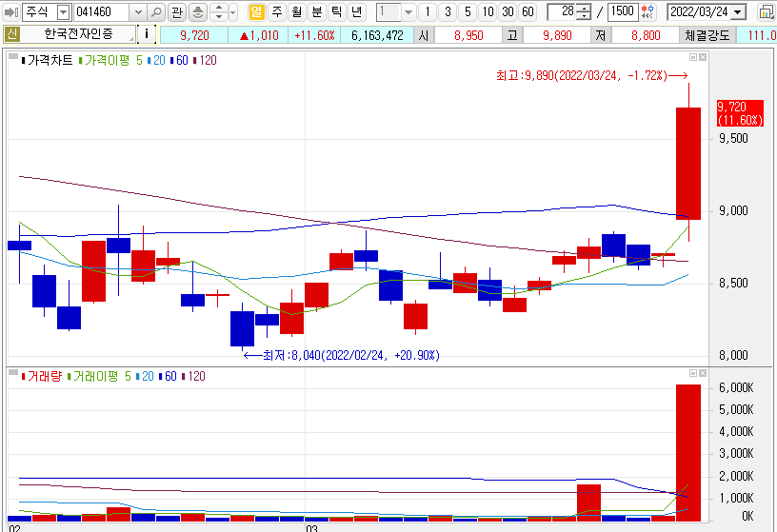Click the low price 8,800 value

pos(646,35)
